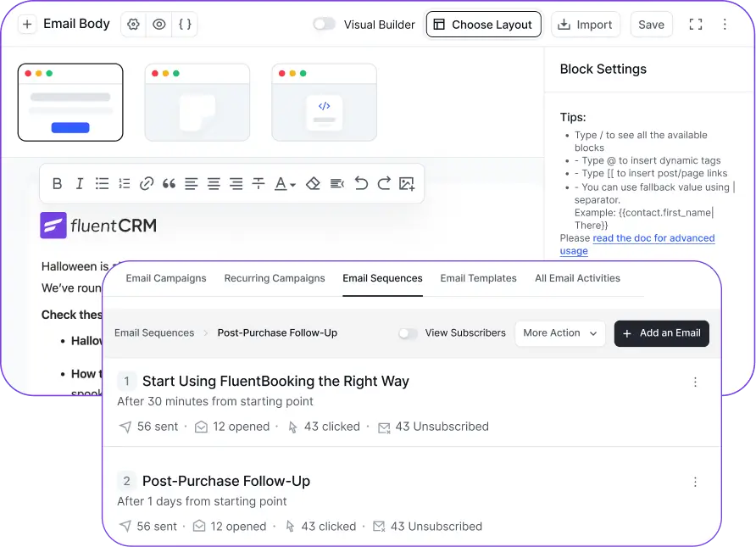756x547 pixels.
Task: Turn on View Subscribers
Action: click(408, 333)
